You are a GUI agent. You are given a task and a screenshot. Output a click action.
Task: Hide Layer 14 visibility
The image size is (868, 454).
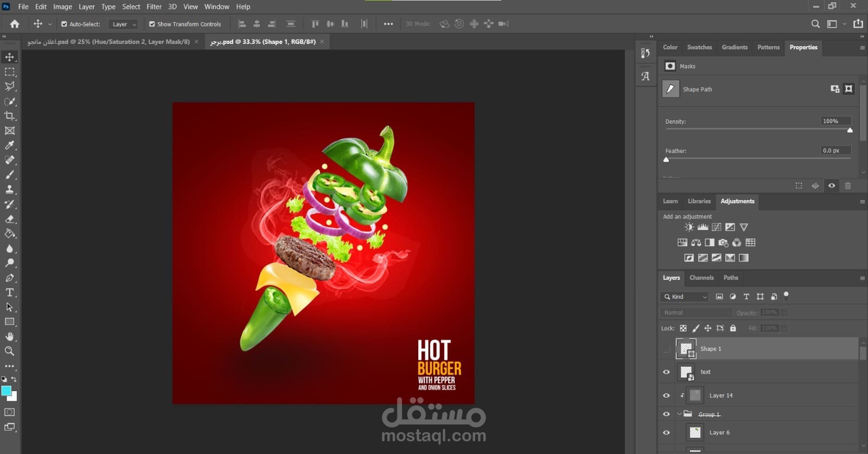tap(666, 395)
